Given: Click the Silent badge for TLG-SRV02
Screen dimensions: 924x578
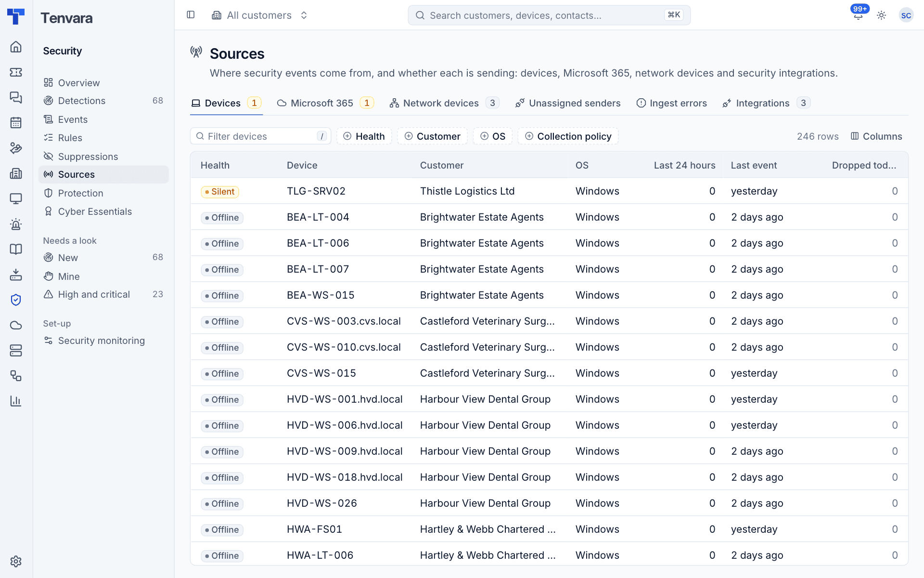Looking at the screenshot, I should coord(220,192).
